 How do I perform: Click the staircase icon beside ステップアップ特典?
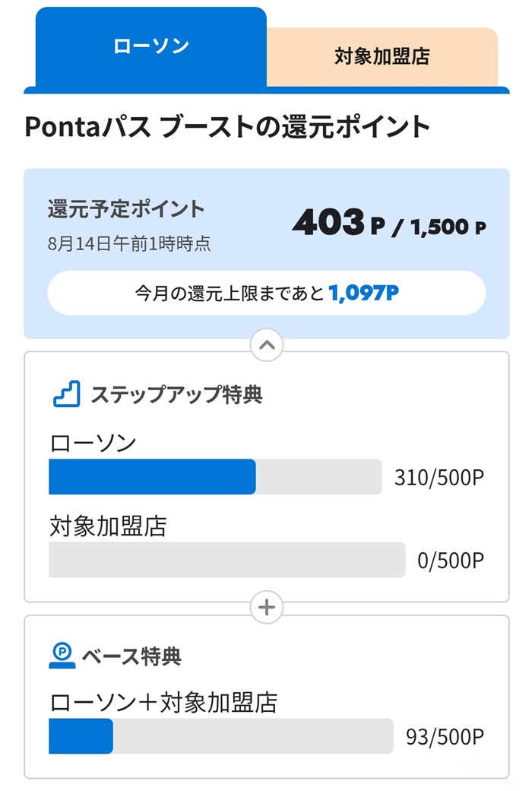[67, 394]
